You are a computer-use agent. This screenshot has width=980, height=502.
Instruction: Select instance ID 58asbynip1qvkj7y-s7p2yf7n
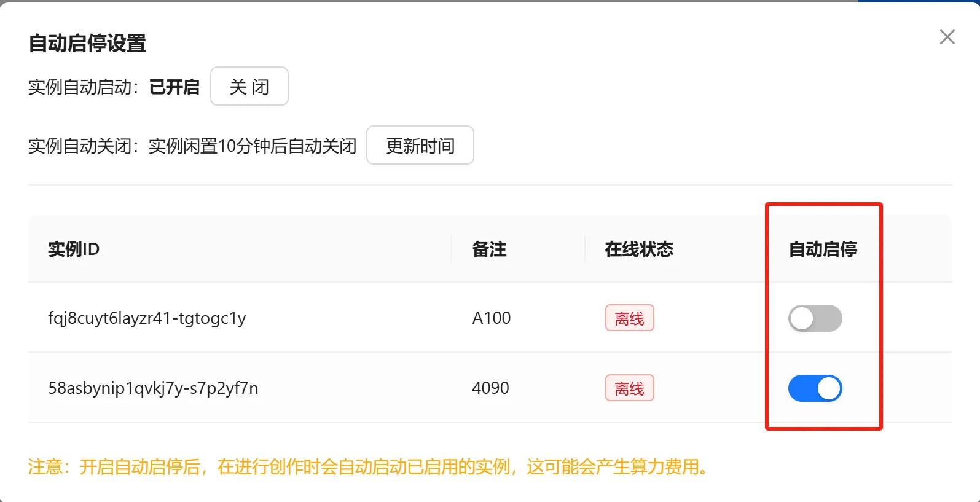[x=153, y=388]
